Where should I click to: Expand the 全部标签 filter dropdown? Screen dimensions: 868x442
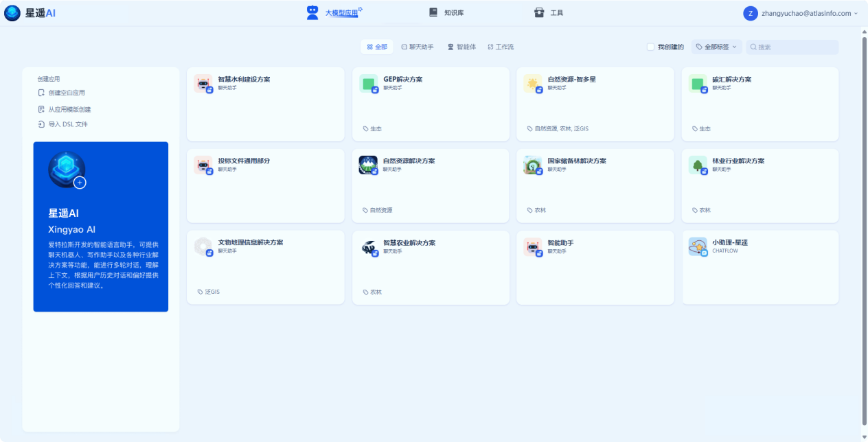(x=716, y=47)
